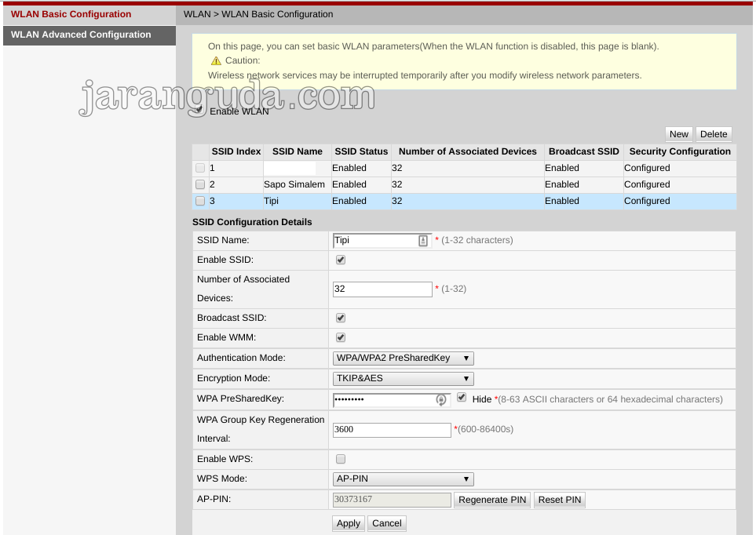Viewport: 756px width, 535px height.
Task: Click WPA Group Key Regeneration Interval field
Action: (x=392, y=430)
